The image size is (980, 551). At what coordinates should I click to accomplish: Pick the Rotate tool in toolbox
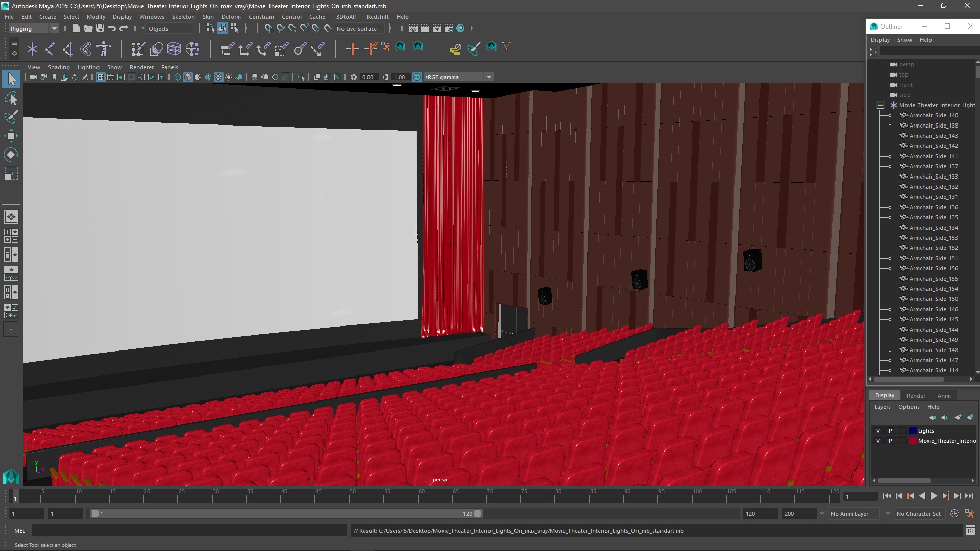pos(11,155)
